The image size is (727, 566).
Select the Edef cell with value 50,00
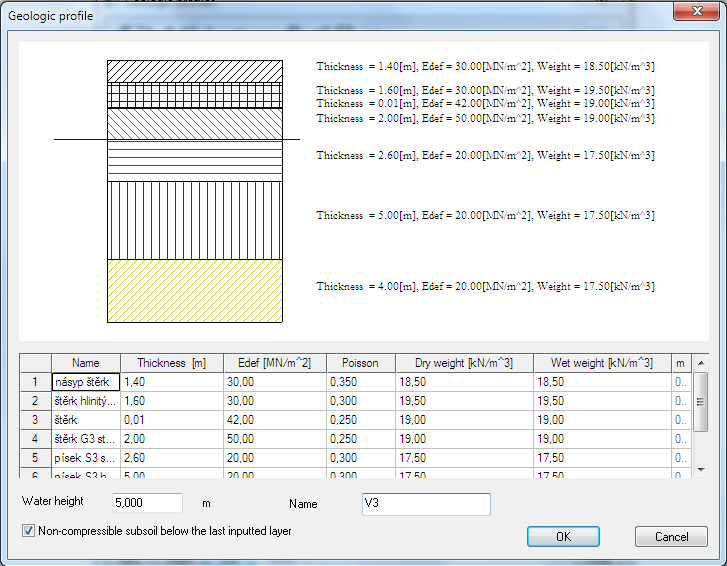tap(274, 439)
